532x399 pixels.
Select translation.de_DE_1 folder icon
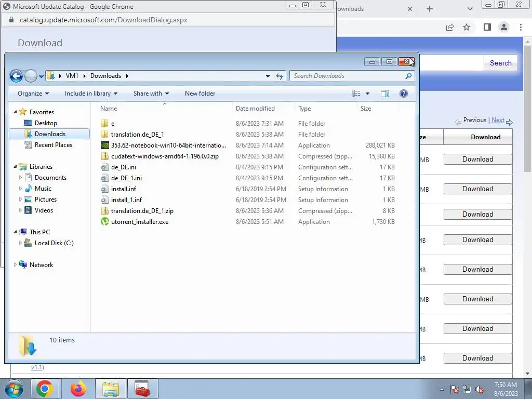pos(105,135)
